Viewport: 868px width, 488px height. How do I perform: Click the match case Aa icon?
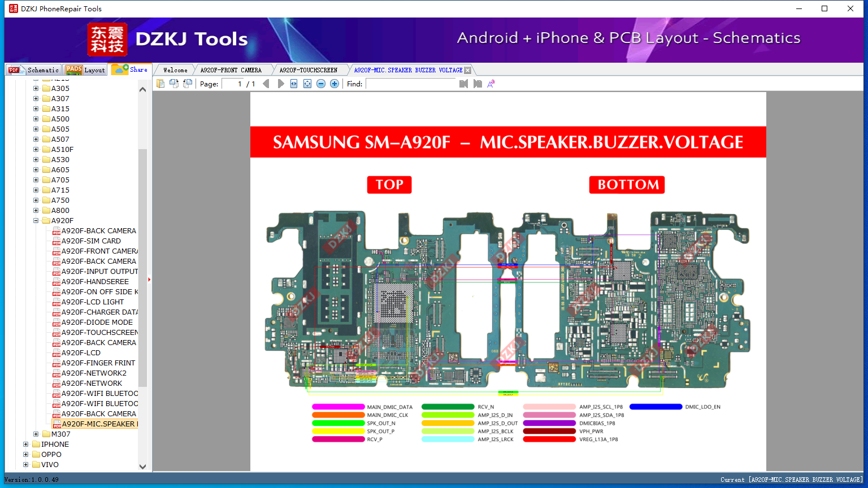click(x=491, y=84)
